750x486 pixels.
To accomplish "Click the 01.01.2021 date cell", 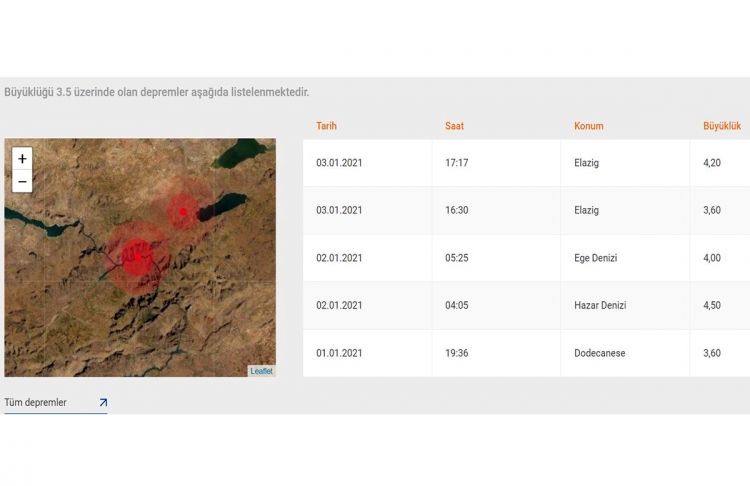I will pyautogui.click(x=339, y=353).
